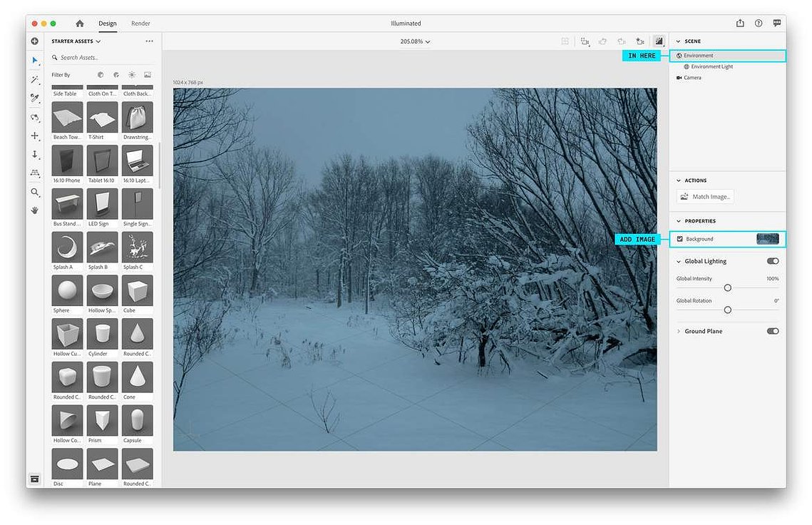This screenshot has width=812, height=525.
Task: Go to the Home screen icon
Action: coord(79,24)
